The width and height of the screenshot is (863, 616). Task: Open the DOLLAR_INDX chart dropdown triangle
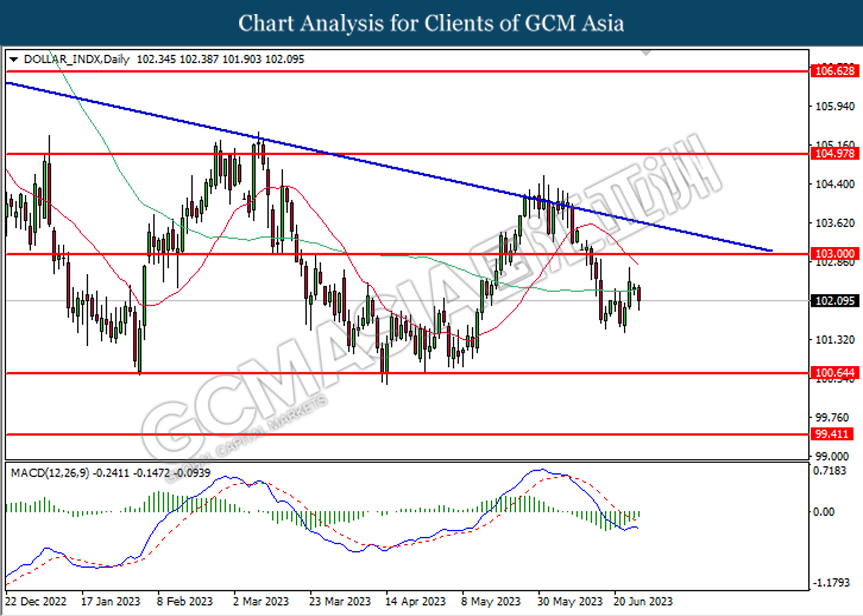(14, 59)
